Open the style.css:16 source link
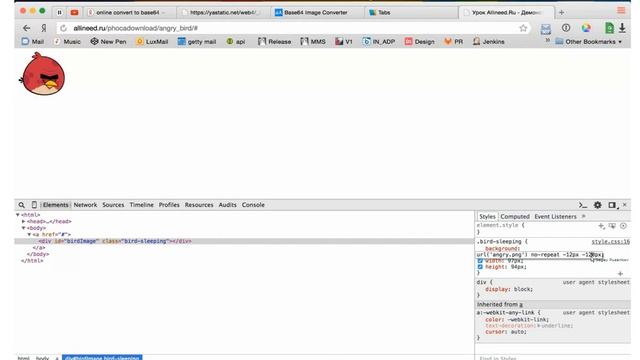This screenshot has height=360, width=640. 611,242
